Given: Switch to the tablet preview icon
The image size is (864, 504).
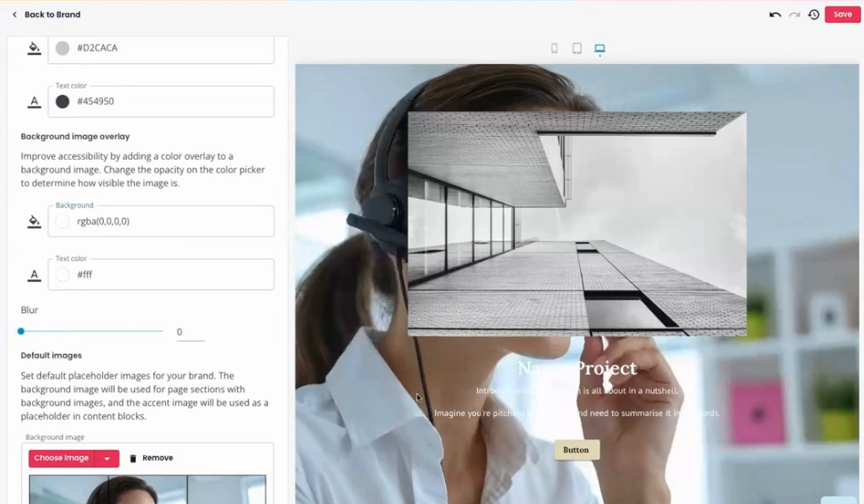Looking at the screenshot, I should coord(577,49).
